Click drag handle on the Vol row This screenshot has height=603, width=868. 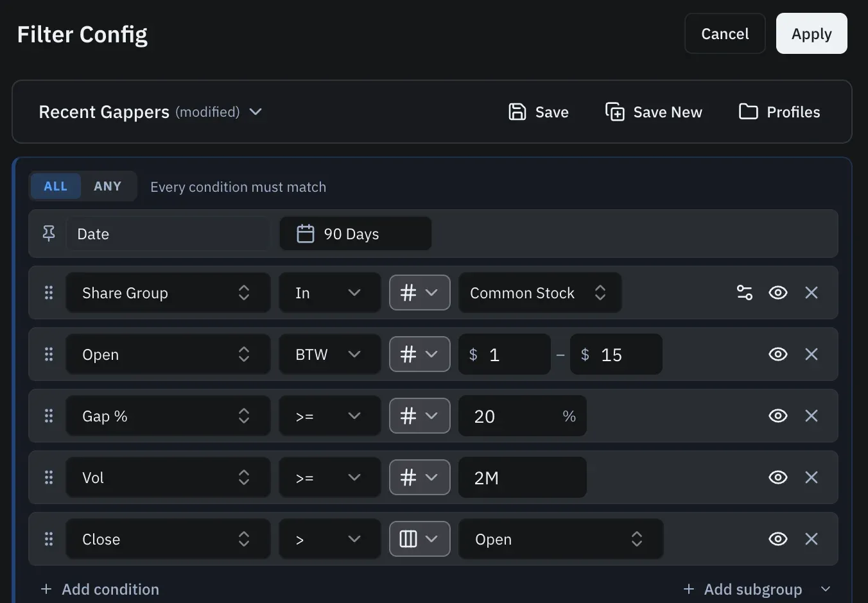point(49,477)
